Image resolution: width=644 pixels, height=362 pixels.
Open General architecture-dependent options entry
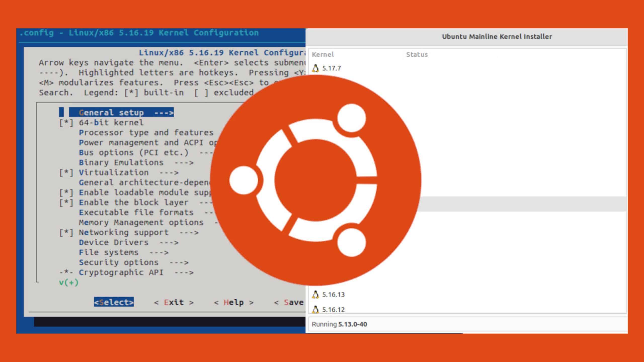145,183
